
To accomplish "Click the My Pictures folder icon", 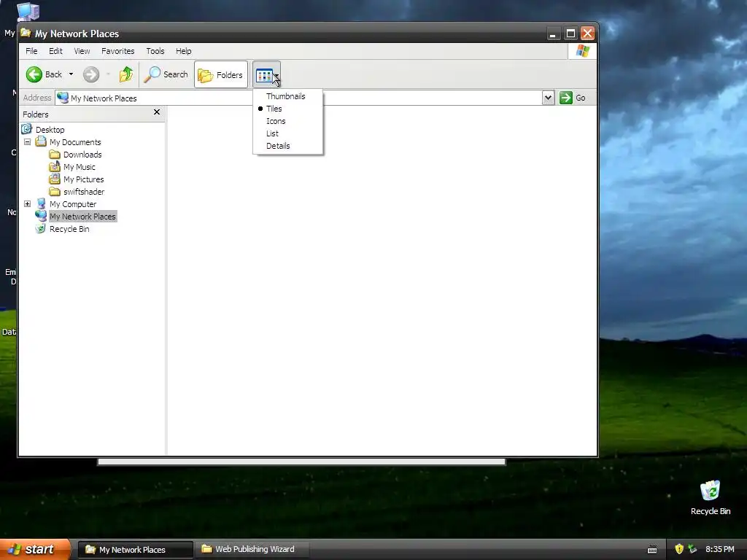I will point(55,179).
